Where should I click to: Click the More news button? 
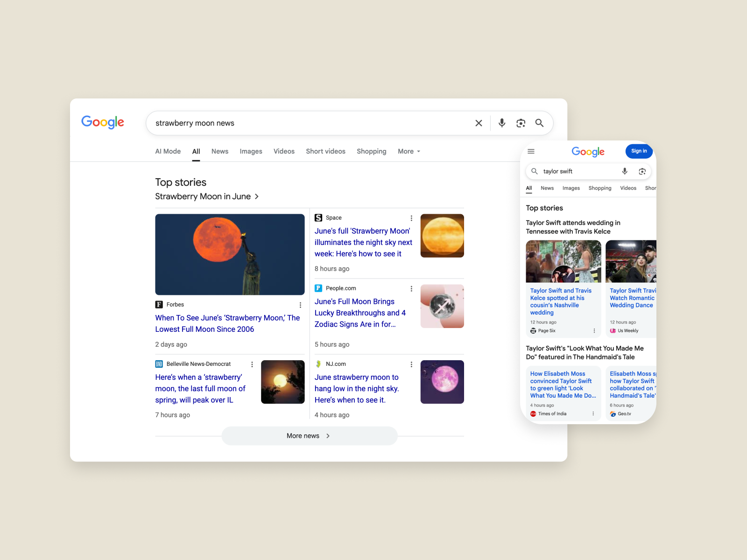[x=310, y=436]
